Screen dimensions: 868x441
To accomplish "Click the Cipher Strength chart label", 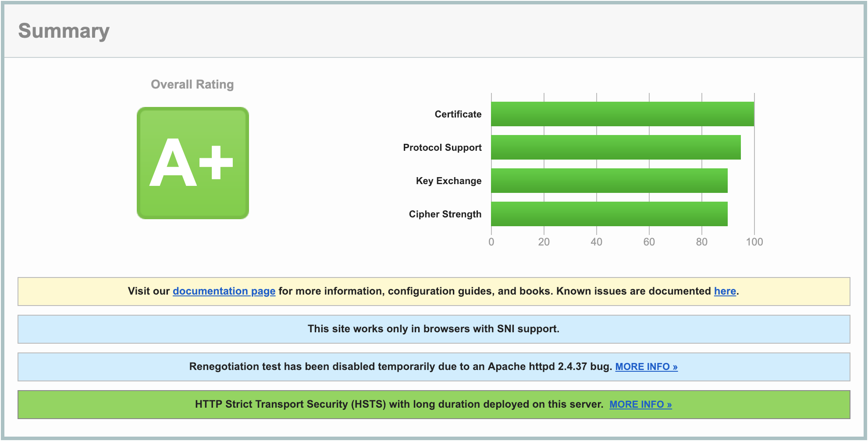I will (445, 214).
